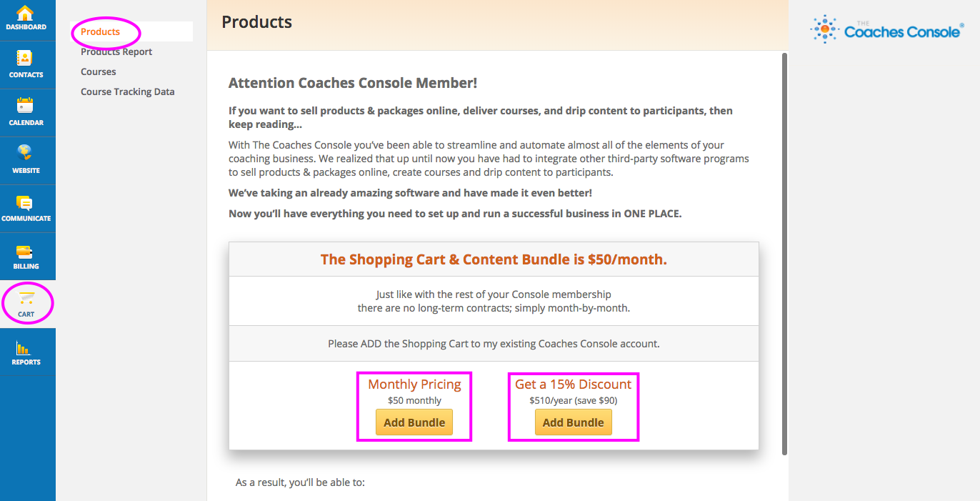Go to the Contacts address book icon
Image resolution: width=980 pixels, height=501 pixels.
(x=25, y=59)
